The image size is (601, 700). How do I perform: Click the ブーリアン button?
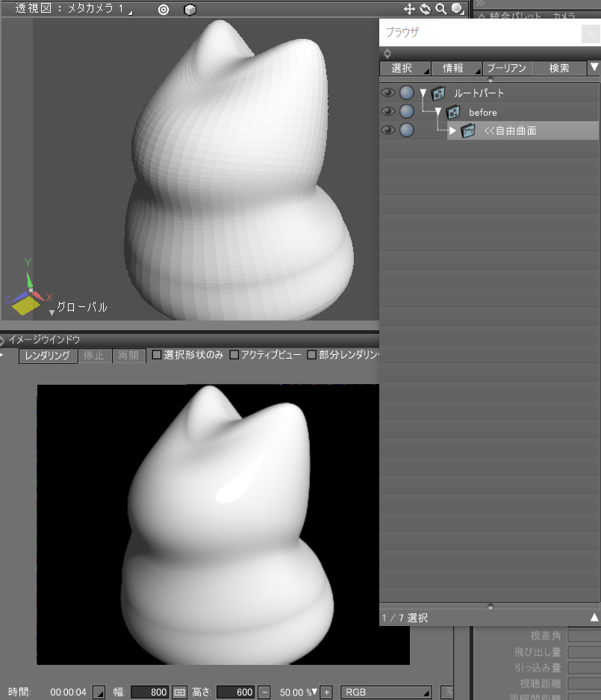(x=507, y=68)
